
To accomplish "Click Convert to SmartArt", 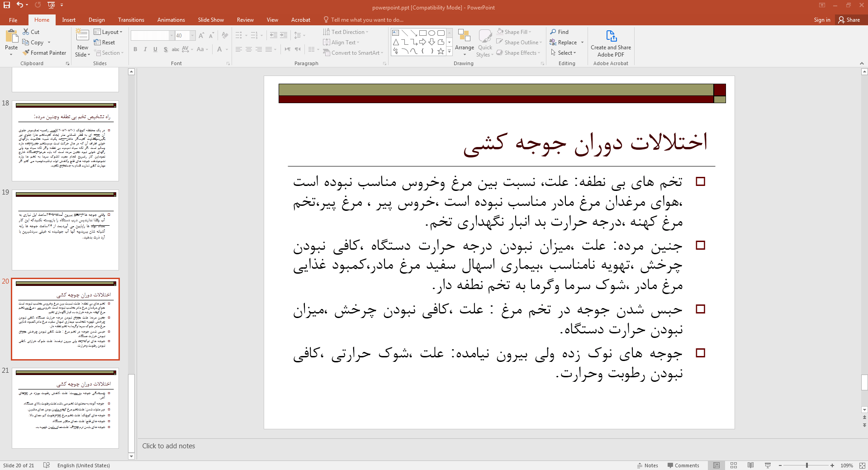I will [353, 53].
